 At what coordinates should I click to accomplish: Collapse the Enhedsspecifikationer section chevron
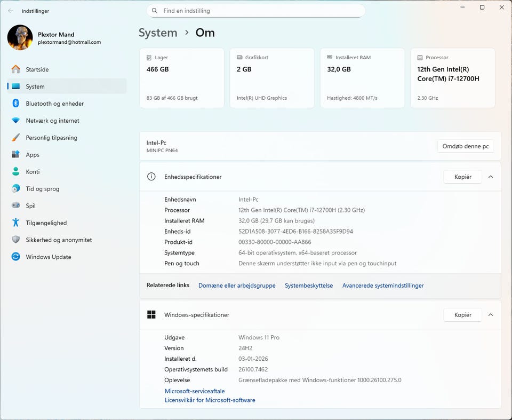(x=491, y=177)
